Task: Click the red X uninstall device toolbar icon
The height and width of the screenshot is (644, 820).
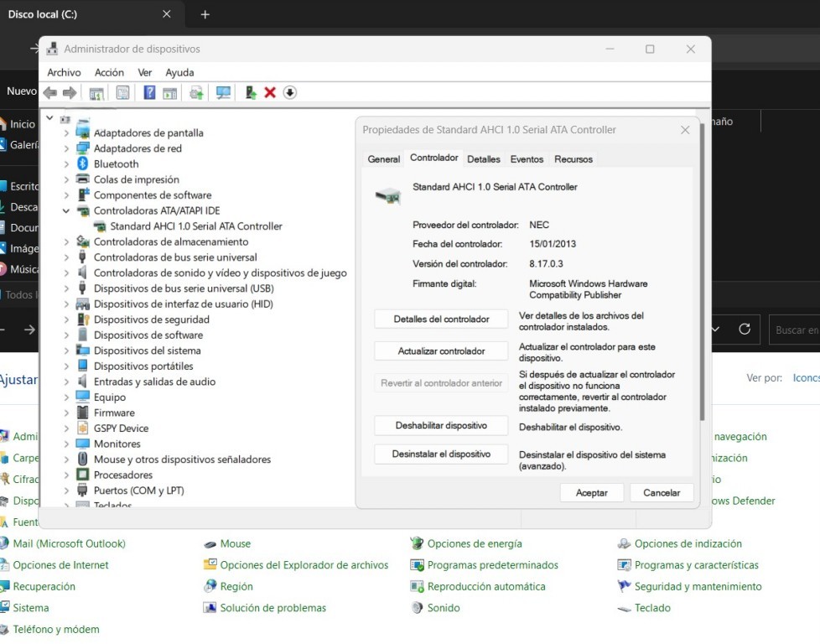Action: [270, 92]
